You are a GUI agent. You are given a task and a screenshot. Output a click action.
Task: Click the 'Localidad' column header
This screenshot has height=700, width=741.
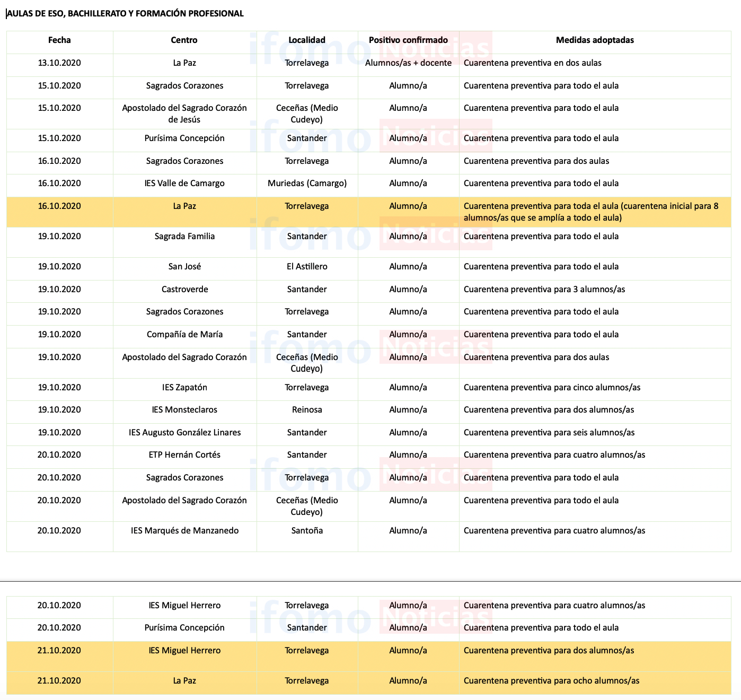pyautogui.click(x=307, y=40)
